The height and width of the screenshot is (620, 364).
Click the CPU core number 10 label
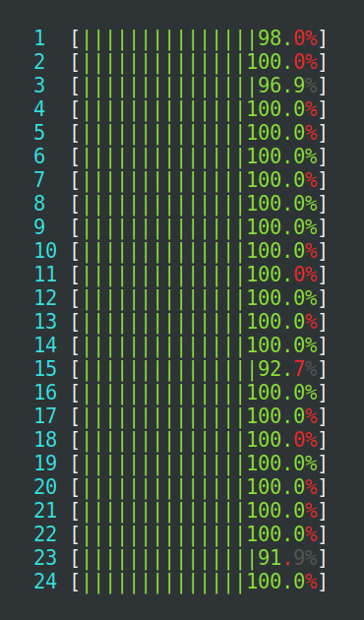coord(45,251)
